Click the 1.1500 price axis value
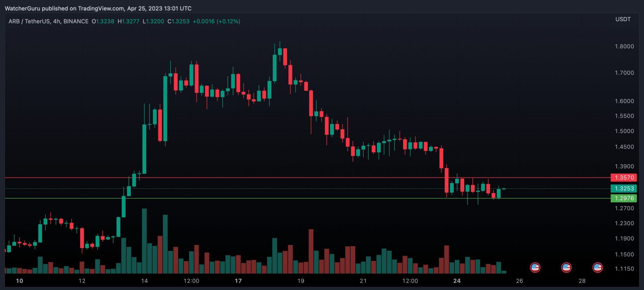The width and height of the screenshot is (644, 290). 624,255
